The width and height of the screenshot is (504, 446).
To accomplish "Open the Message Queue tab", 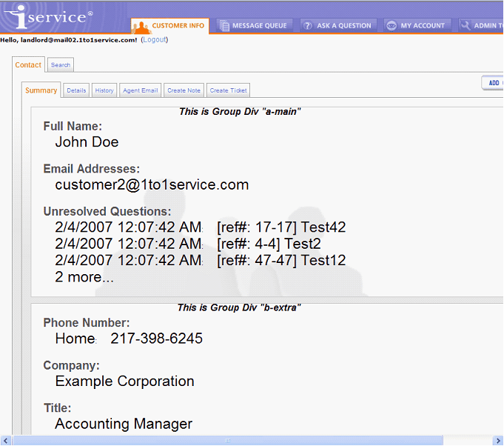I will pos(255,25).
